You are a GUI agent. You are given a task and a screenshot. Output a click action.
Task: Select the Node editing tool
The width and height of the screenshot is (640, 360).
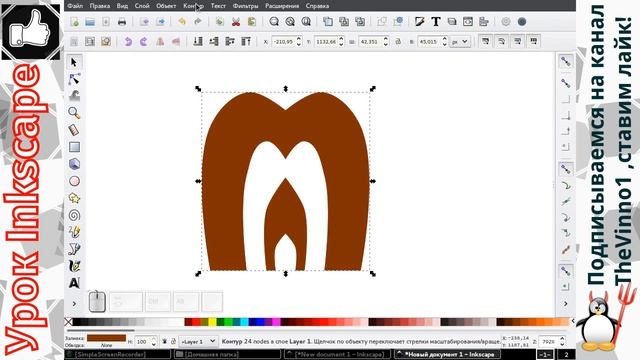[74, 79]
